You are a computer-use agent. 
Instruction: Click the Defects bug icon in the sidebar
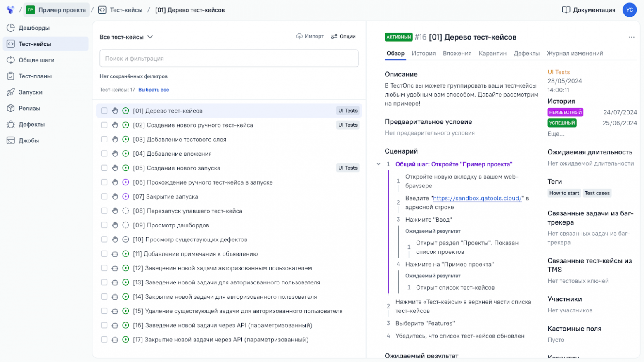pyautogui.click(x=11, y=124)
